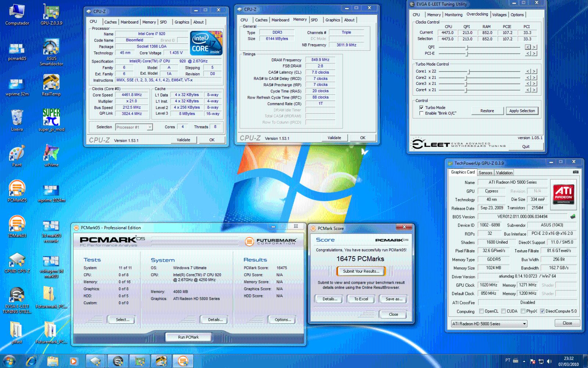
Task: Click Run PCMark button
Action: click(188, 337)
